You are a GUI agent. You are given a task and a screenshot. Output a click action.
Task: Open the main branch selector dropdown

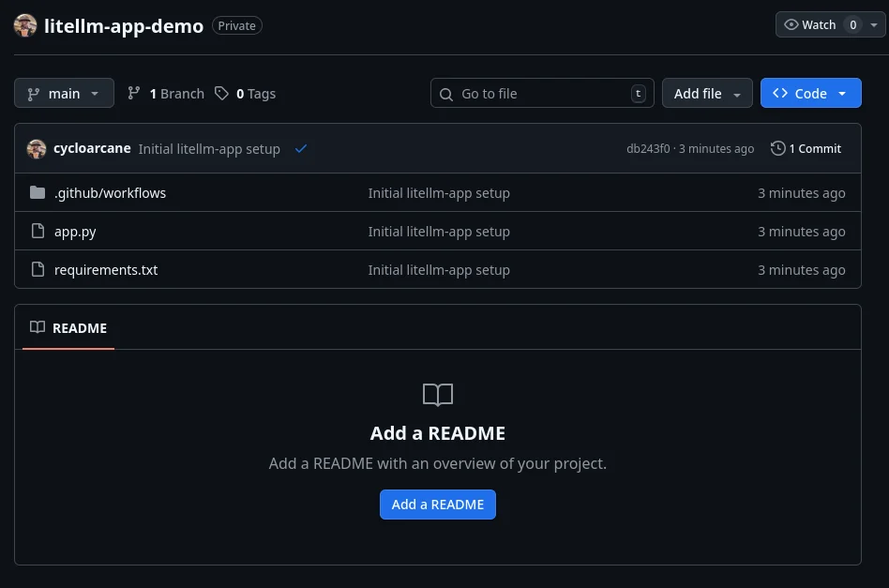[64, 93]
